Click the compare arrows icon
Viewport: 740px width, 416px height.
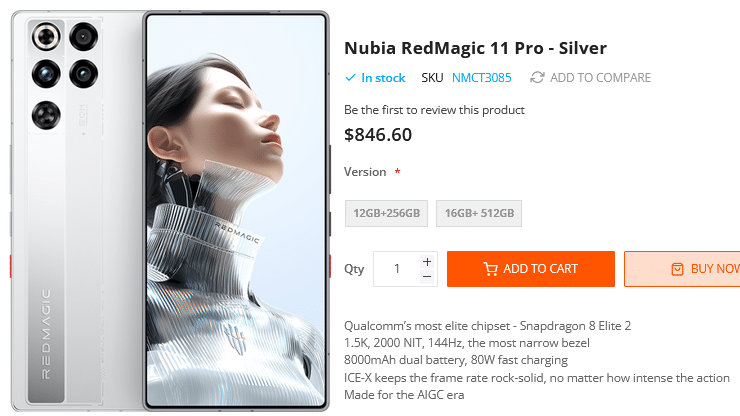[537, 78]
